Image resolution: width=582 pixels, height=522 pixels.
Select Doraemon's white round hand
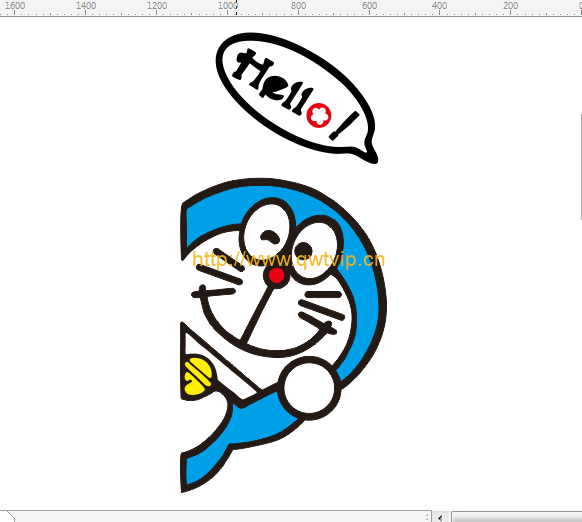pyautogui.click(x=309, y=388)
